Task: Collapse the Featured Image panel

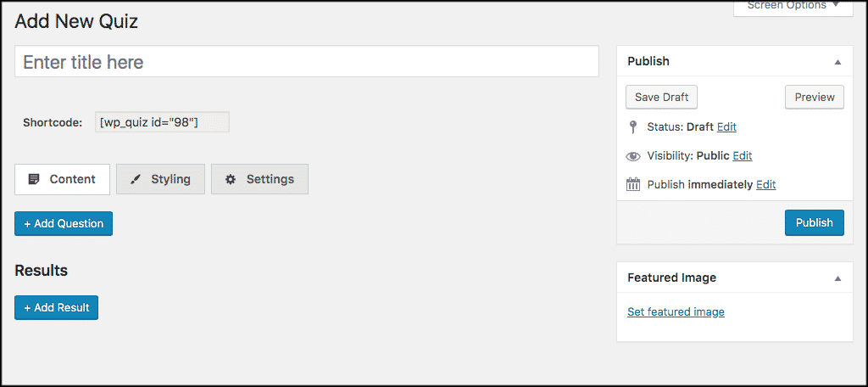Action: click(837, 278)
